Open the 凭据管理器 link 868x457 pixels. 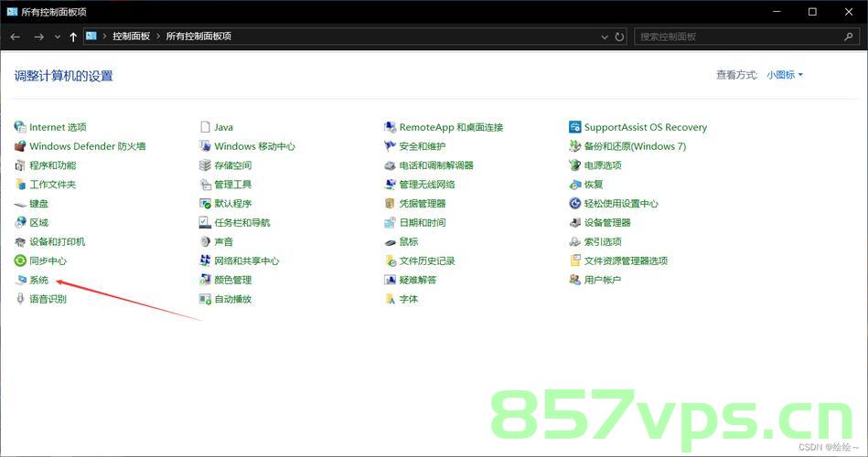coord(423,204)
